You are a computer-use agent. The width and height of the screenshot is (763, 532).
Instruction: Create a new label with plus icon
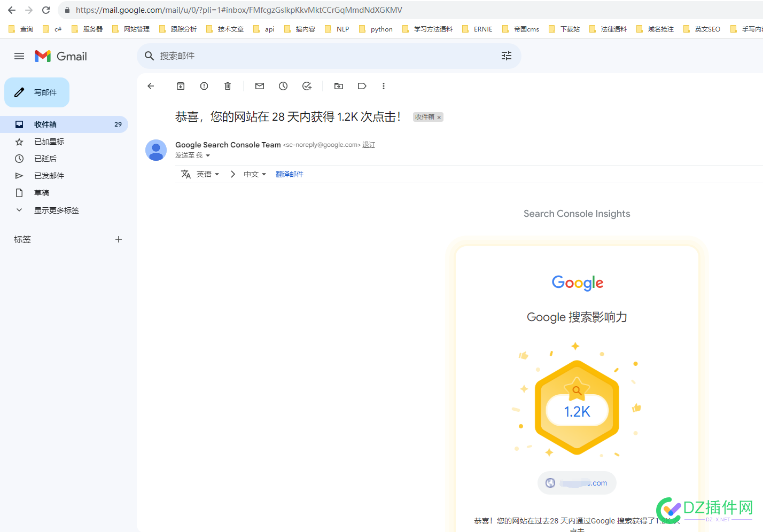pos(119,239)
